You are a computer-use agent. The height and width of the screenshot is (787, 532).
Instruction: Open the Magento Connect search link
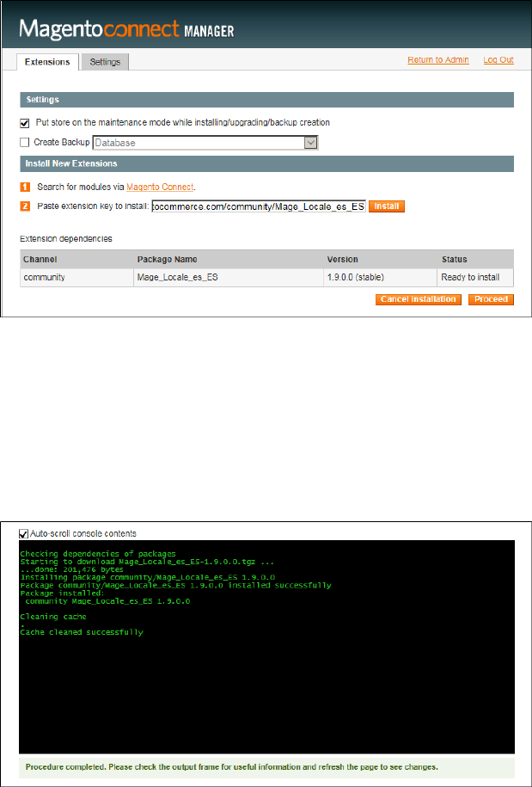coord(160,187)
